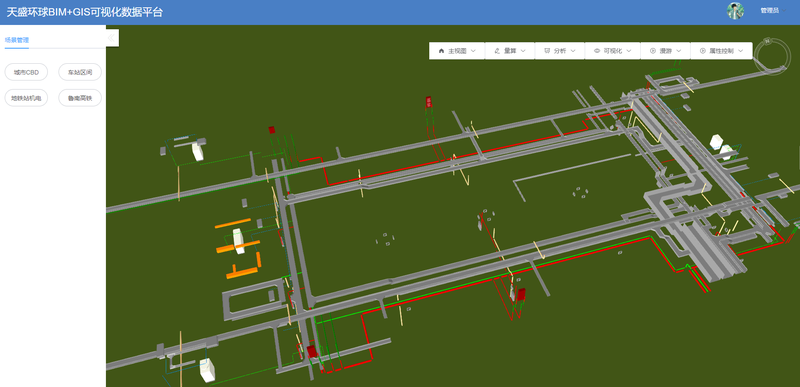Load the 车站区间 scene
Screen dimensions: 800x387
coord(80,72)
